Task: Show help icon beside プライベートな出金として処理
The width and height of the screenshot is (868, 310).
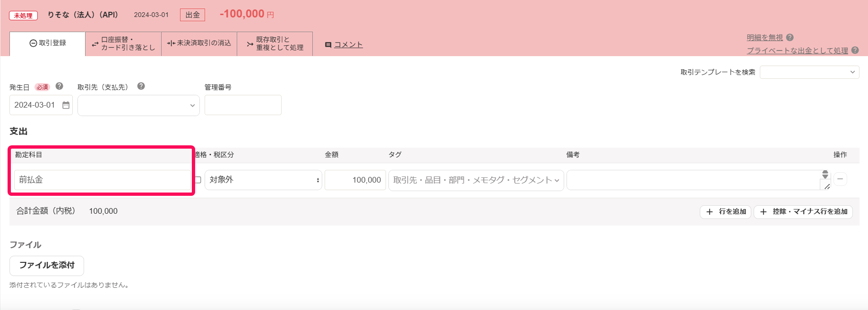Action: (x=855, y=50)
